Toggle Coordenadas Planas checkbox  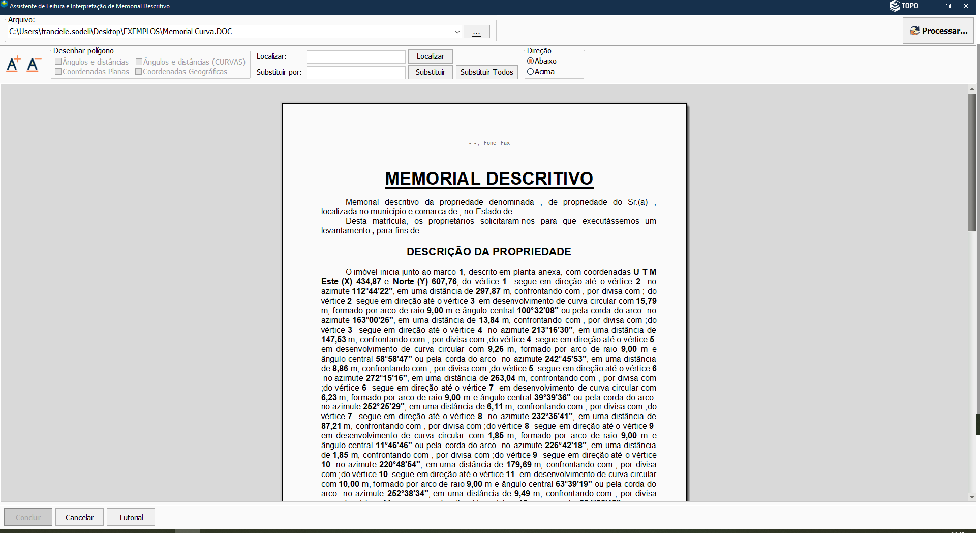tap(58, 72)
